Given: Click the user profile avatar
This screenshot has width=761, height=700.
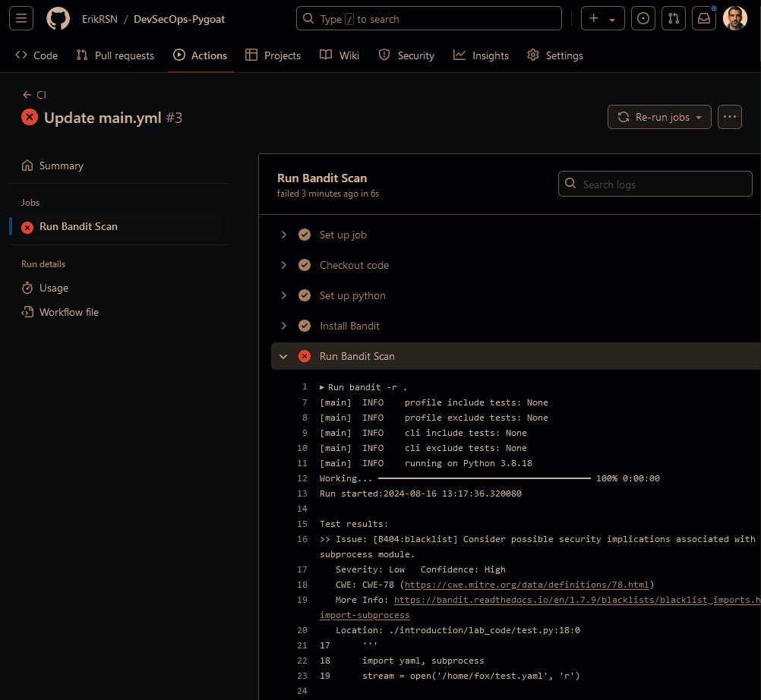Looking at the screenshot, I should click(x=734, y=19).
